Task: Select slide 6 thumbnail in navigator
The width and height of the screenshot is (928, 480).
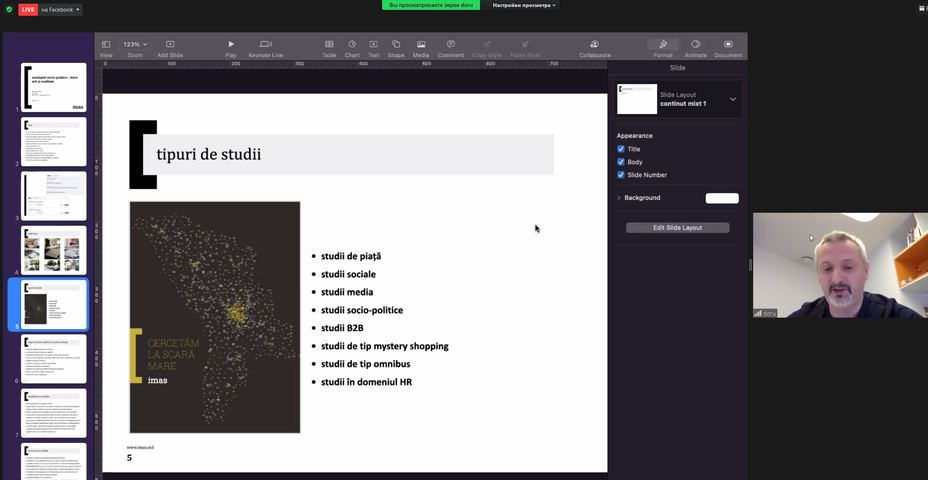Action: [54, 358]
